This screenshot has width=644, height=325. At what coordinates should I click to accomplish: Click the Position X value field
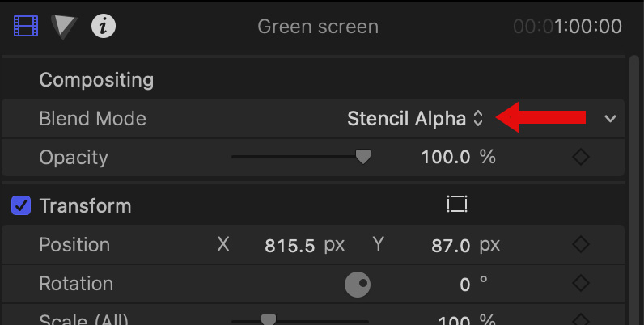[x=289, y=245]
